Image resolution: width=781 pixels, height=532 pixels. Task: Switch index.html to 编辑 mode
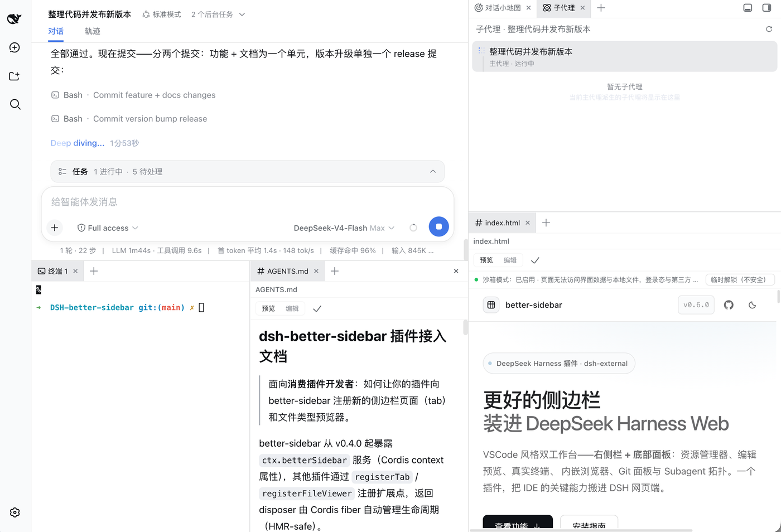tap(510, 260)
